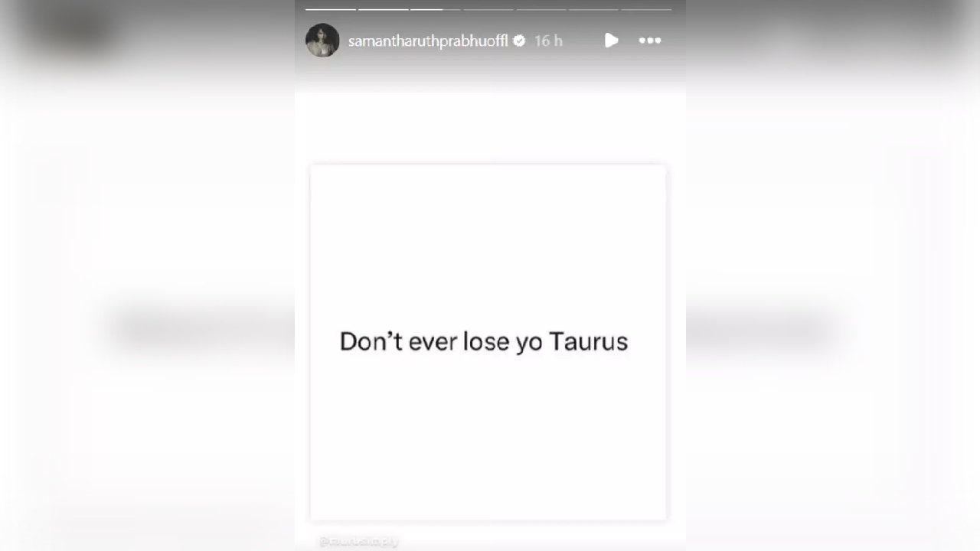Screen dimensions: 980x551
Task: Jump to the sixth story segment bar
Action: 593,9
